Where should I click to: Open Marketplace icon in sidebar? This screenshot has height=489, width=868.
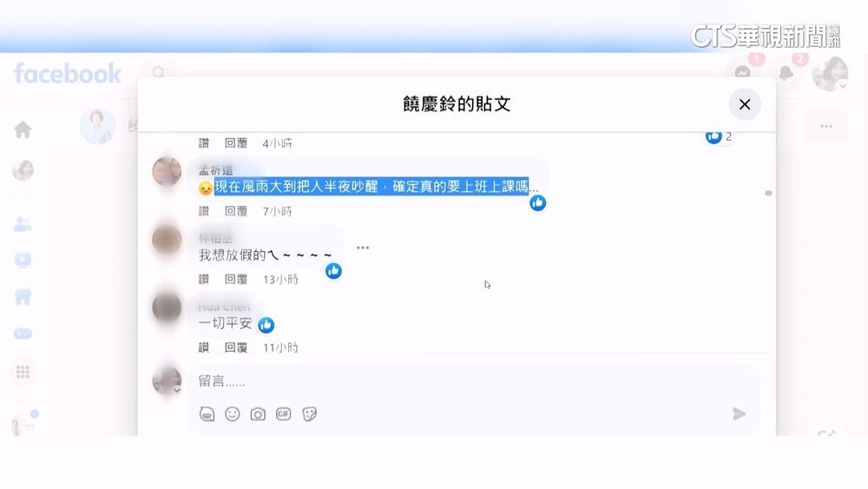point(23,297)
